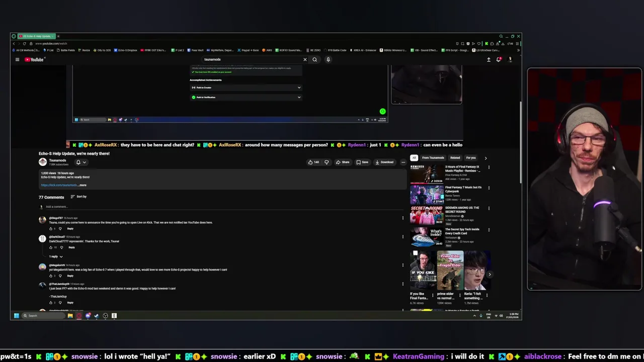Show more filter chips with arrow
Image resolution: width=644 pixels, height=362 pixels.
coord(486,158)
